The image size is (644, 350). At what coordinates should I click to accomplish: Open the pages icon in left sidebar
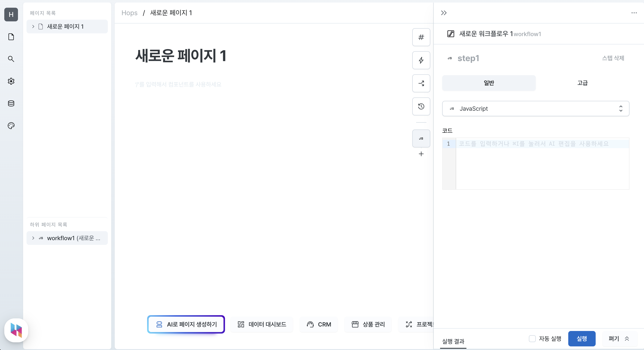pyautogui.click(x=11, y=37)
